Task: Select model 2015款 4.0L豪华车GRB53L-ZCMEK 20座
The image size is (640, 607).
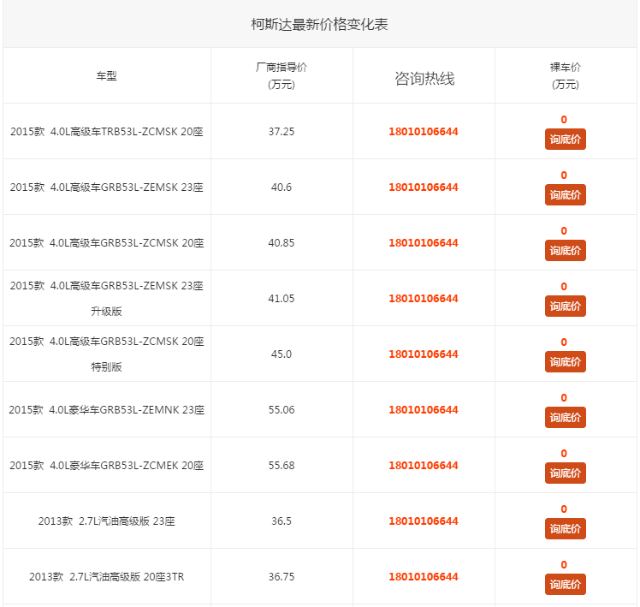Action: click(x=107, y=465)
